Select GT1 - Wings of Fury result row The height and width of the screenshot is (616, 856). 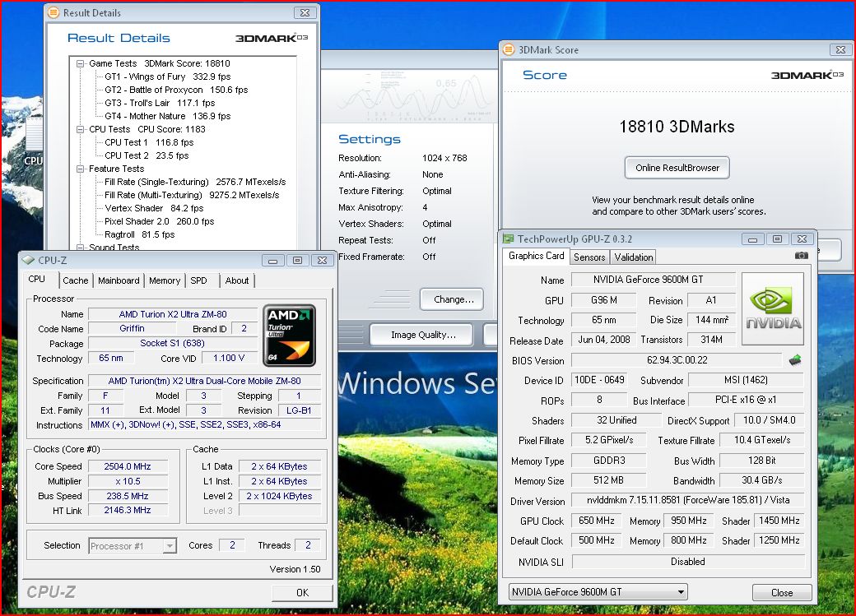point(168,77)
